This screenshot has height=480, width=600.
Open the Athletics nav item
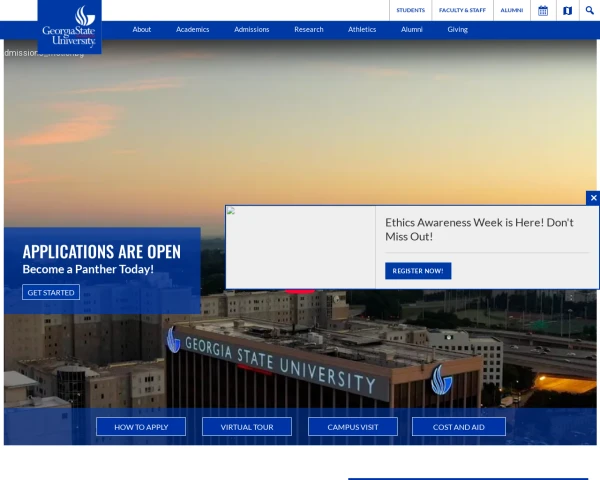point(362,30)
